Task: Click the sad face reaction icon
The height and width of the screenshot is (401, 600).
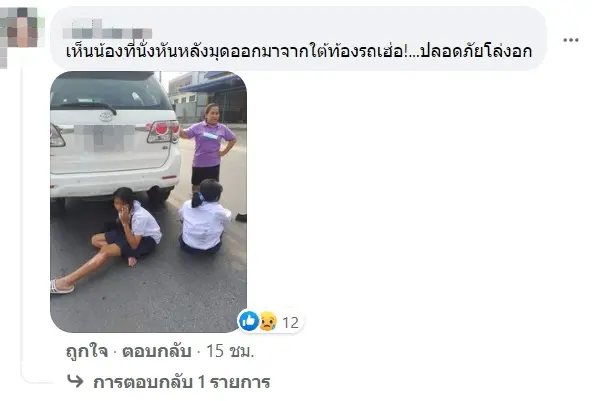Action: coord(268,321)
